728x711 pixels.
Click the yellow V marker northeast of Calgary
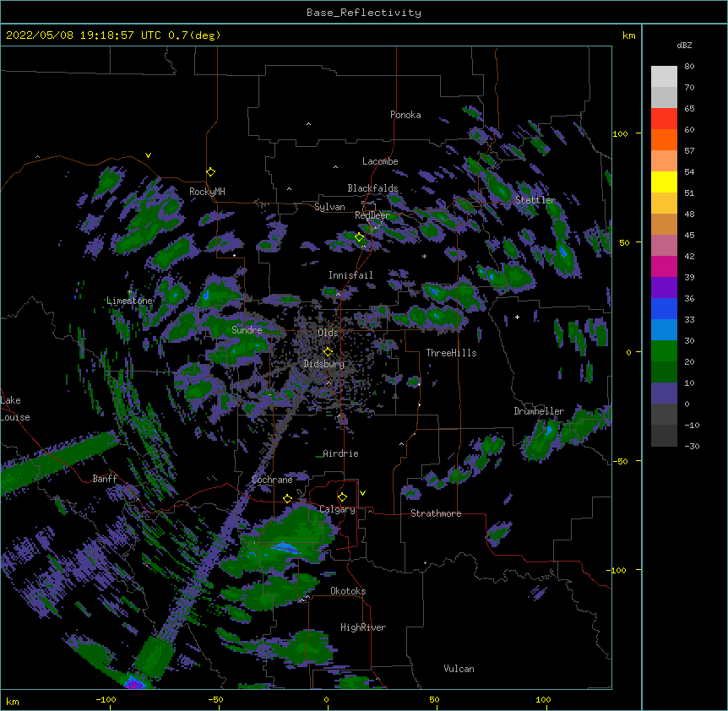pyautogui.click(x=362, y=493)
